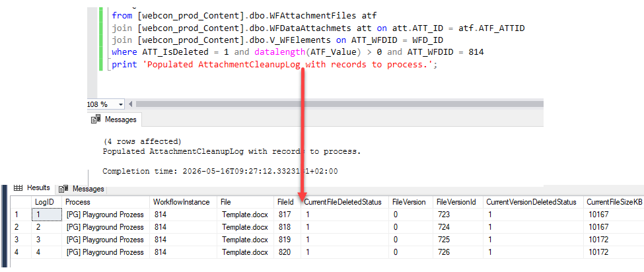The height and width of the screenshot is (272, 644).
Task: Click the FileVersionId cell 724
Action: point(458,227)
